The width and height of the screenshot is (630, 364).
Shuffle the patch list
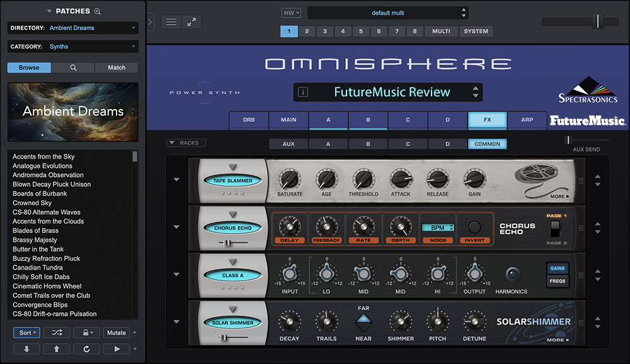click(x=57, y=333)
